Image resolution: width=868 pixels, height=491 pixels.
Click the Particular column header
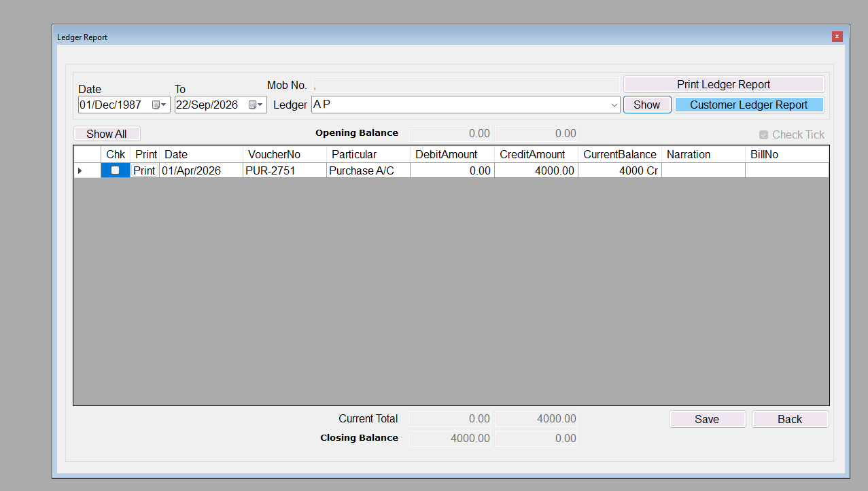point(368,154)
